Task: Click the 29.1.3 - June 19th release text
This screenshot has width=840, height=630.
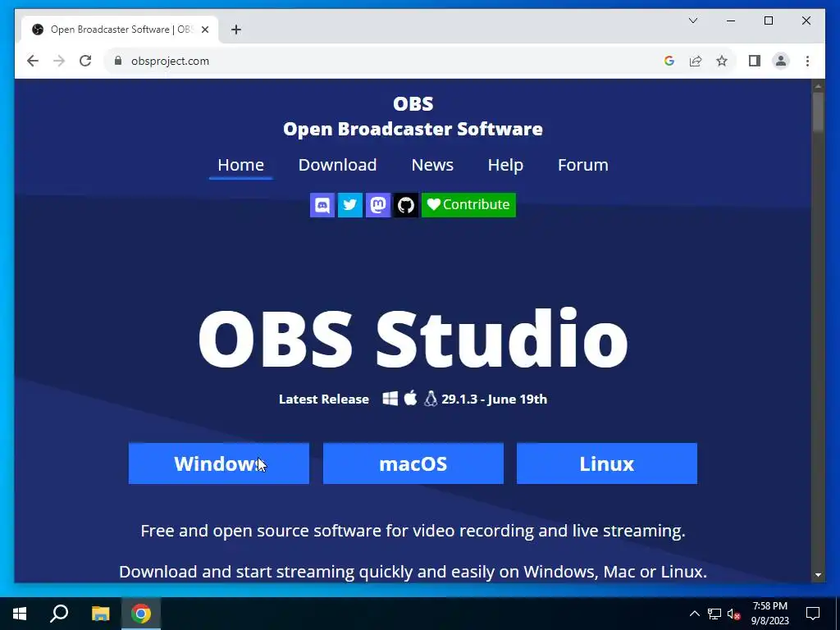Action: coord(494,399)
